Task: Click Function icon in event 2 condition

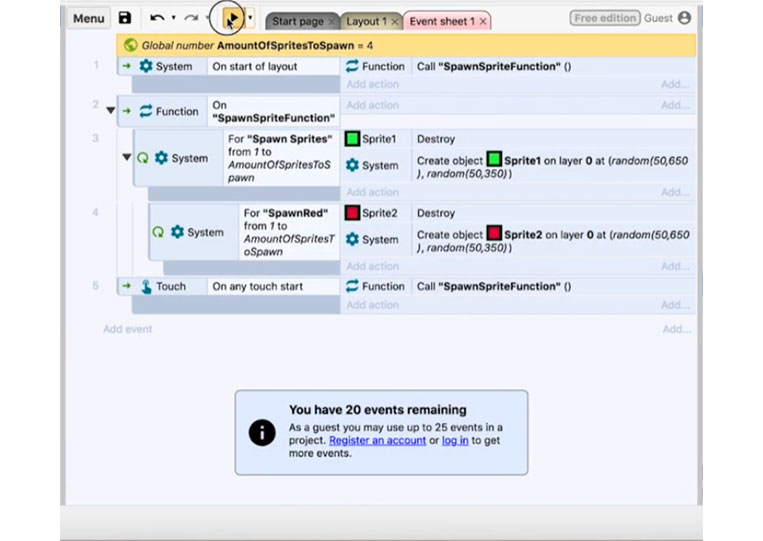Action: pos(146,111)
